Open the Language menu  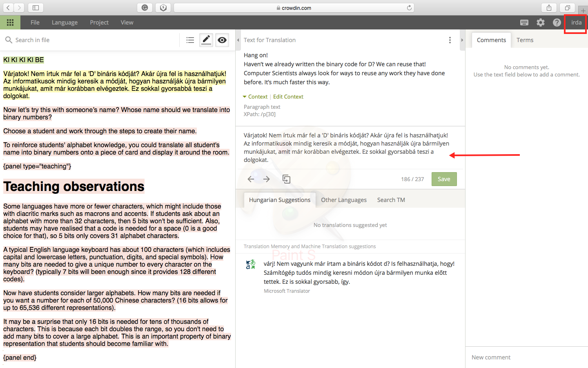click(x=65, y=22)
